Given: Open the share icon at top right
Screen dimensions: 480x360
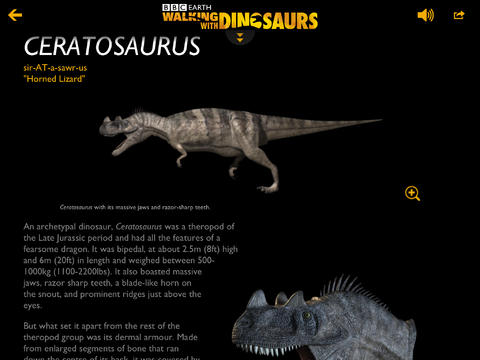Looking at the screenshot, I should [459, 15].
